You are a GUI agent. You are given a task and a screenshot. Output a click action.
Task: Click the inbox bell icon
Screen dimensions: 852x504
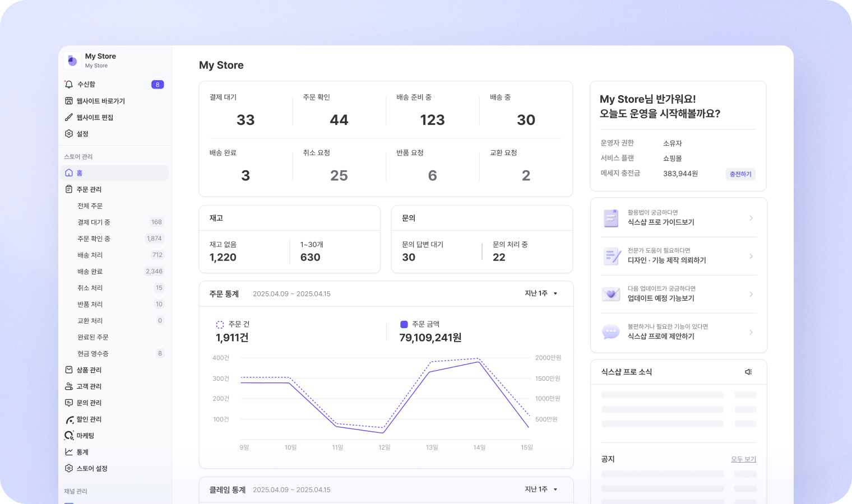(69, 84)
